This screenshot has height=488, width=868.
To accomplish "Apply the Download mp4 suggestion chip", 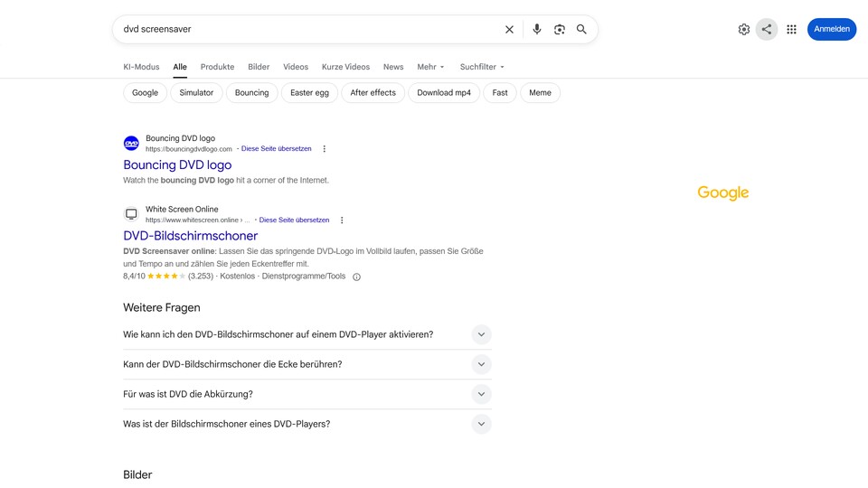I will (x=444, y=93).
